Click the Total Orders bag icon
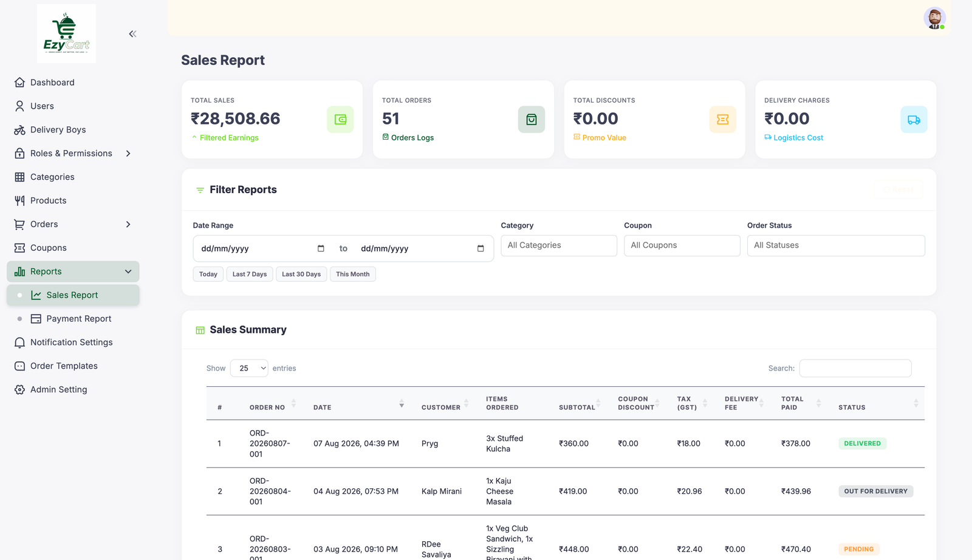972x560 pixels. (x=532, y=119)
